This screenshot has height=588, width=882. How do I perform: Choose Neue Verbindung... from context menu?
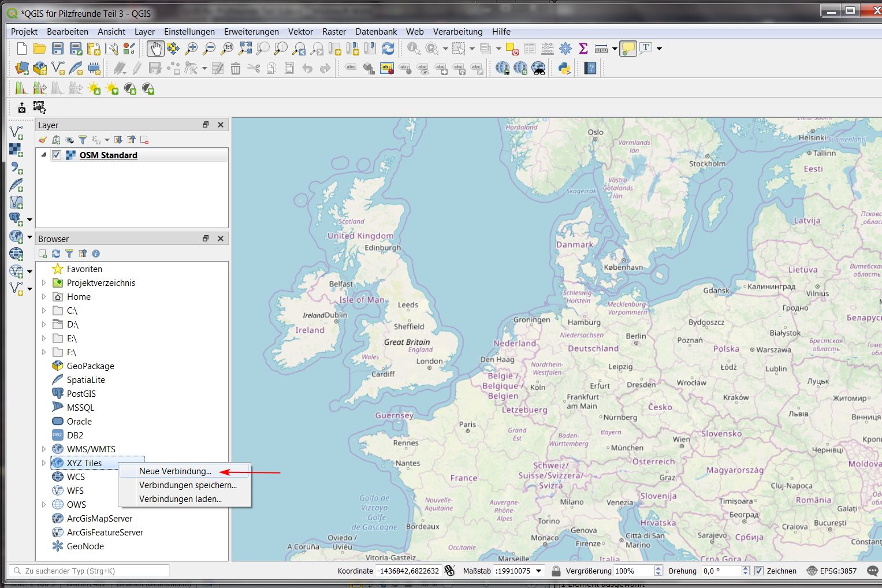pyautogui.click(x=175, y=471)
